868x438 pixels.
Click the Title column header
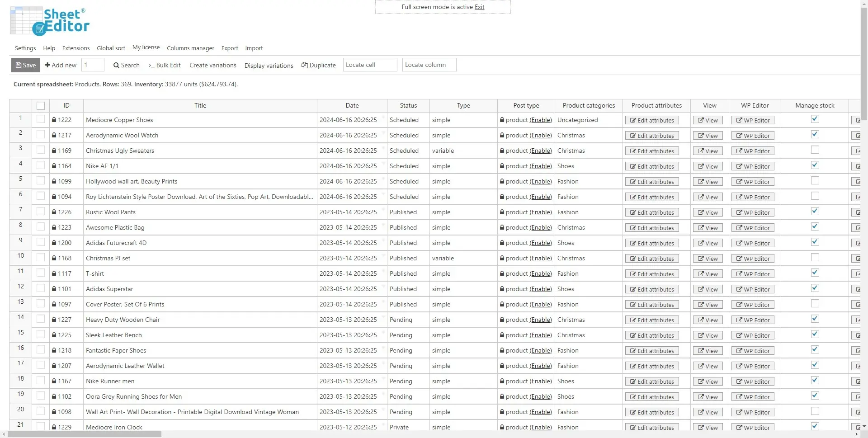200,105
